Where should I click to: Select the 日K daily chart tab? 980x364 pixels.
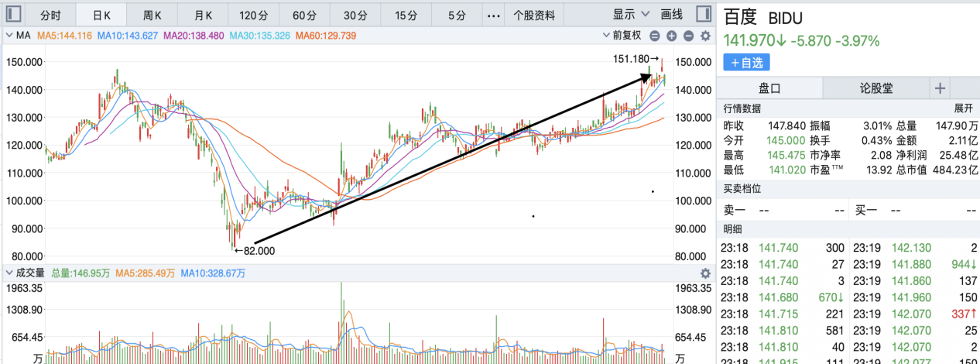[x=101, y=15]
